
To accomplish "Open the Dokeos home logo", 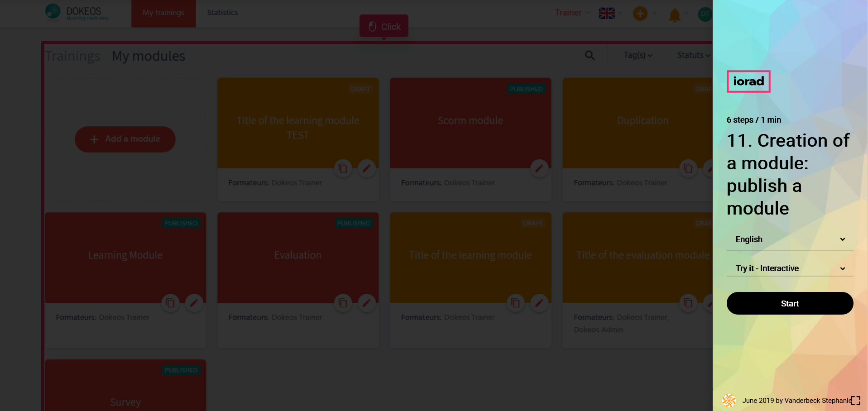I will (x=77, y=12).
